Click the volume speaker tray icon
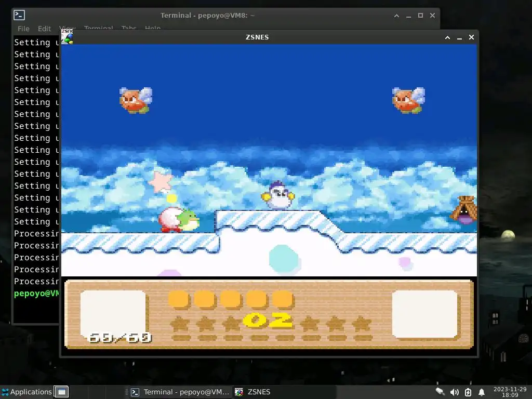This screenshot has height=399, width=532. 454,392
